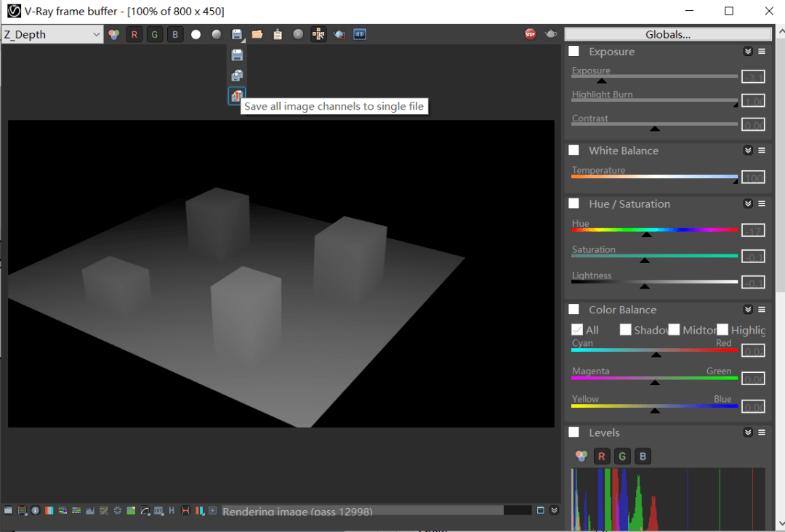Collapse the Exposure panel with its chevron
Image resolution: width=785 pixels, height=532 pixels.
747,52
